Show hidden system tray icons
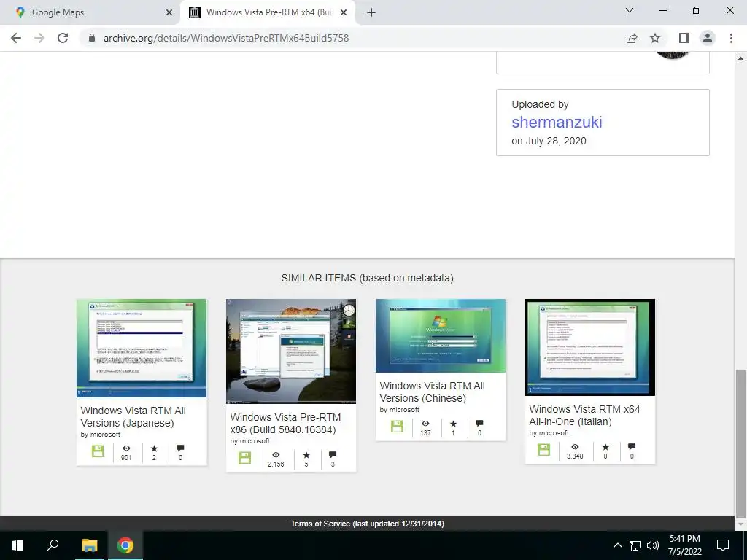Image resolution: width=747 pixels, height=560 pixels. pyautogui.click(x=617, y=545)
